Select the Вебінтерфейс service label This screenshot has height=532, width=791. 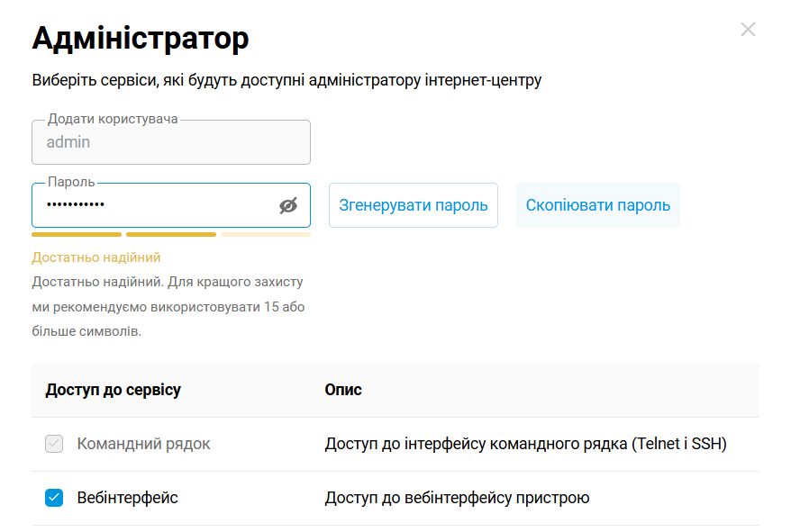coord(127,498)
